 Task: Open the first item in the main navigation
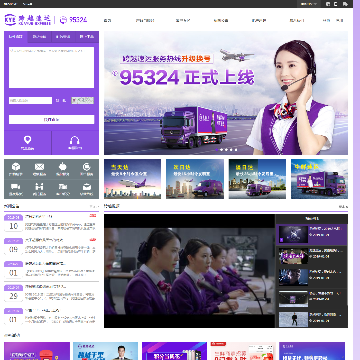pyautogui.click(x=107, y=20)
